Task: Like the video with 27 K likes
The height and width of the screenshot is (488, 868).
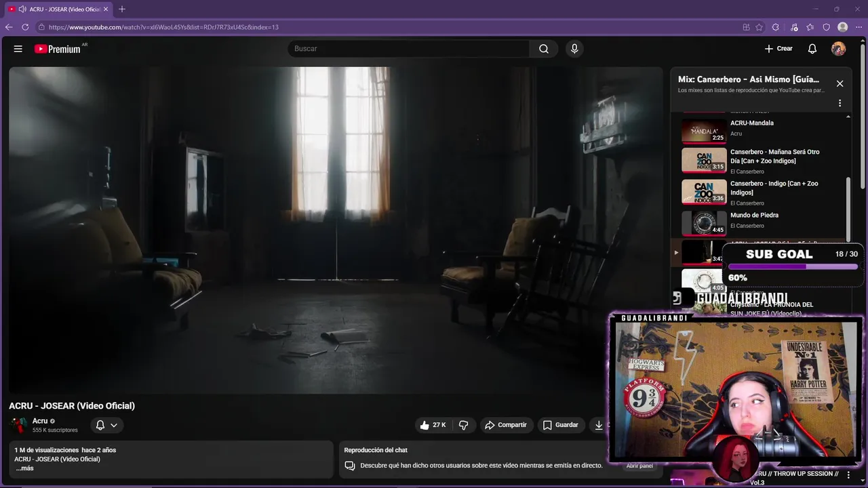Action: tap(433, 425)
